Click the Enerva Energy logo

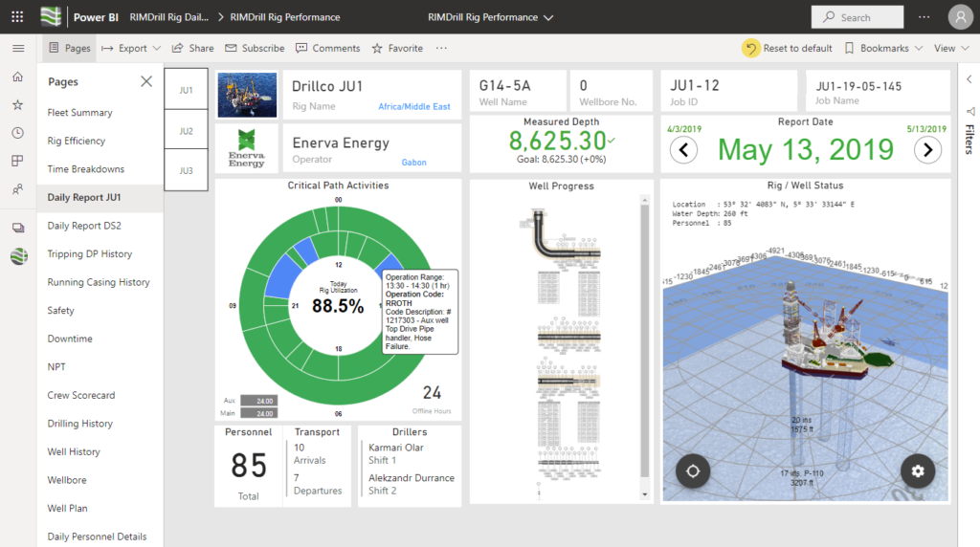pos(246,148)
